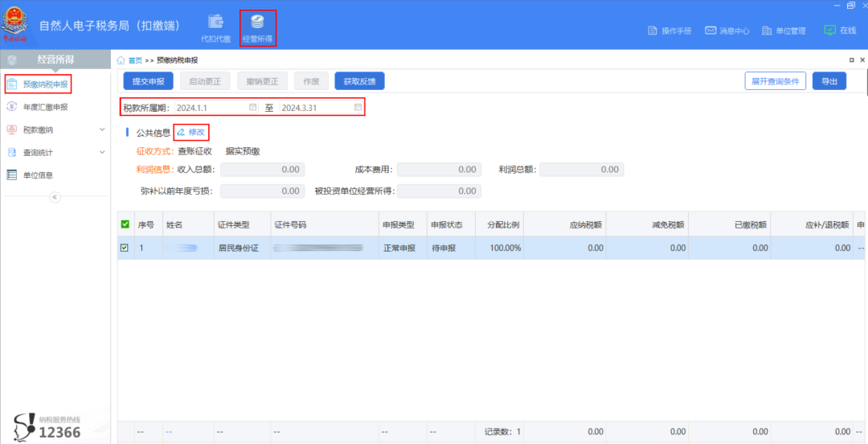Toggle the row 1 checkbox

coord(125,248)
